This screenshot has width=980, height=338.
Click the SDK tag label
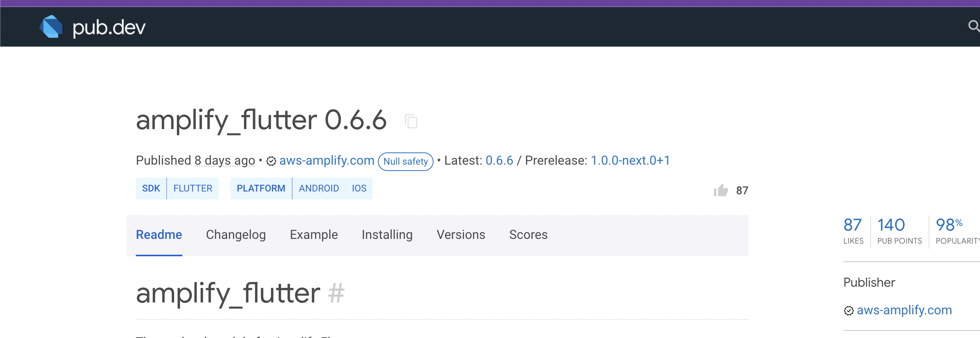click(151, 188)
